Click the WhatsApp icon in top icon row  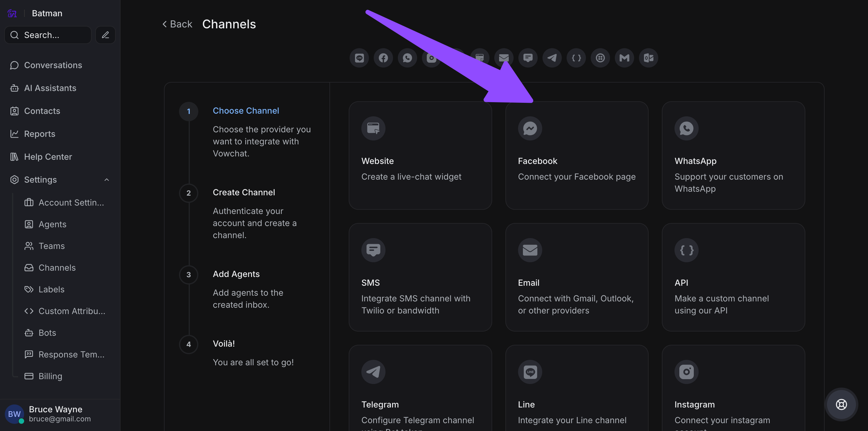point(407,58)
